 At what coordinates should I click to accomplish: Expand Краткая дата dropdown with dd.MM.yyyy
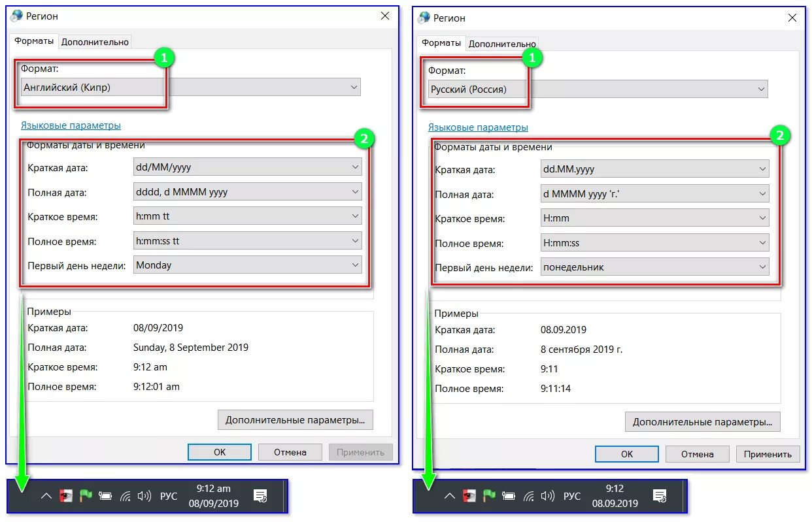(654, 169)
